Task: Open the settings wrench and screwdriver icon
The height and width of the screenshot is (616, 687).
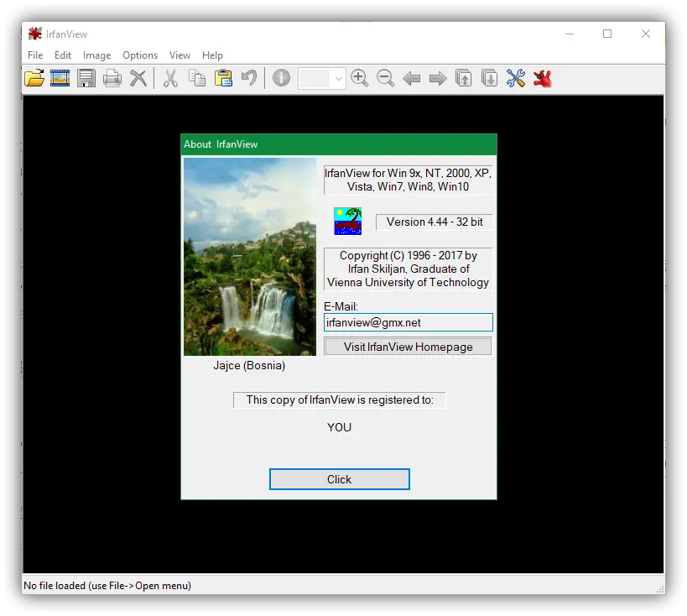Action: [516, 79]
